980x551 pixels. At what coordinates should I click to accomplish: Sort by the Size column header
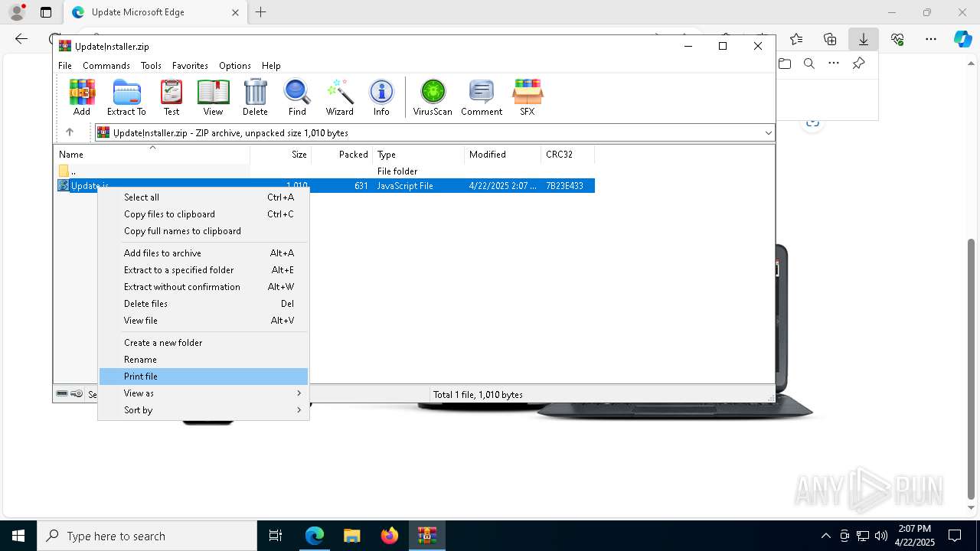click(281, 154)
